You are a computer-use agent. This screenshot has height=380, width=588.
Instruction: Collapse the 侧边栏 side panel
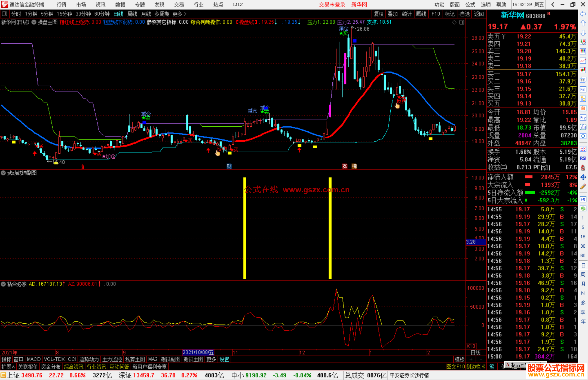[476, 367]
